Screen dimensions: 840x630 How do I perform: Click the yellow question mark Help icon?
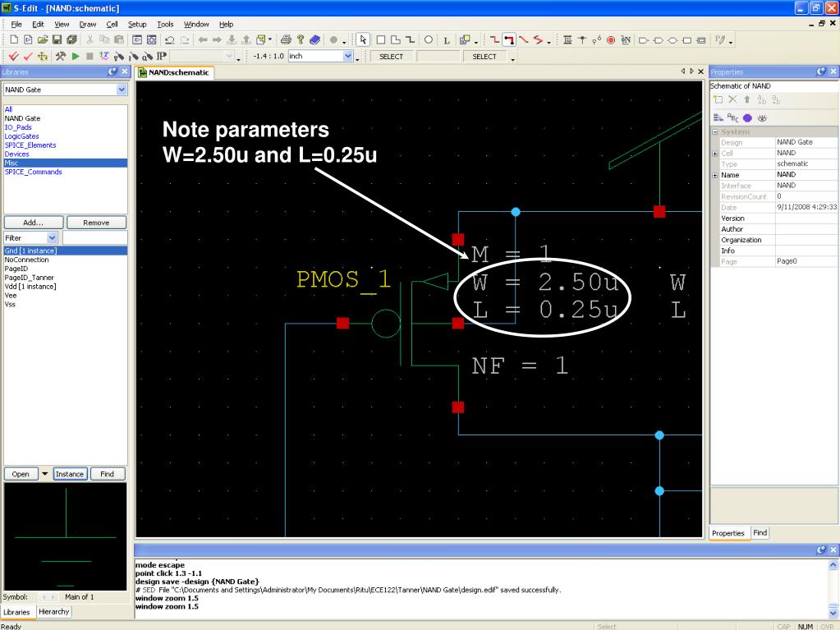(x=301, y=39)
